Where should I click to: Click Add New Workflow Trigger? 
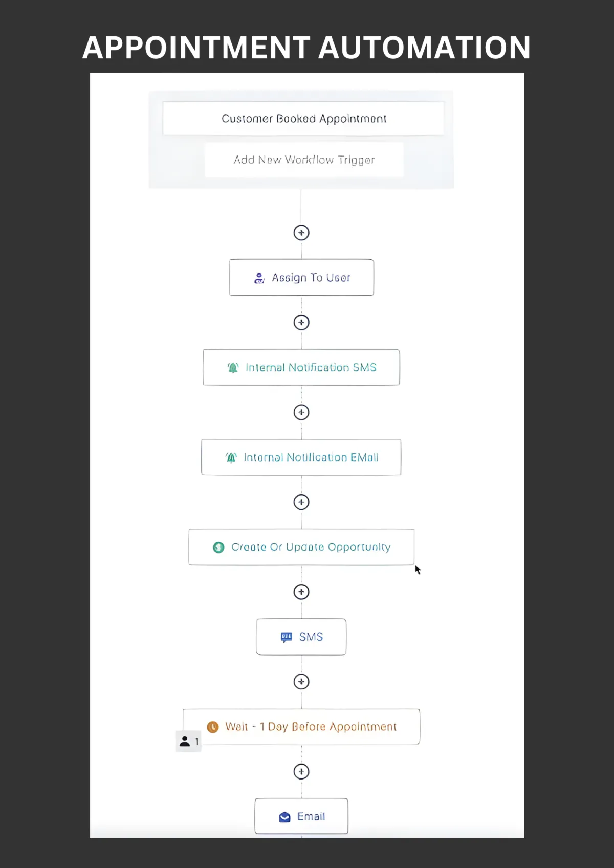(x=304, y=160)
